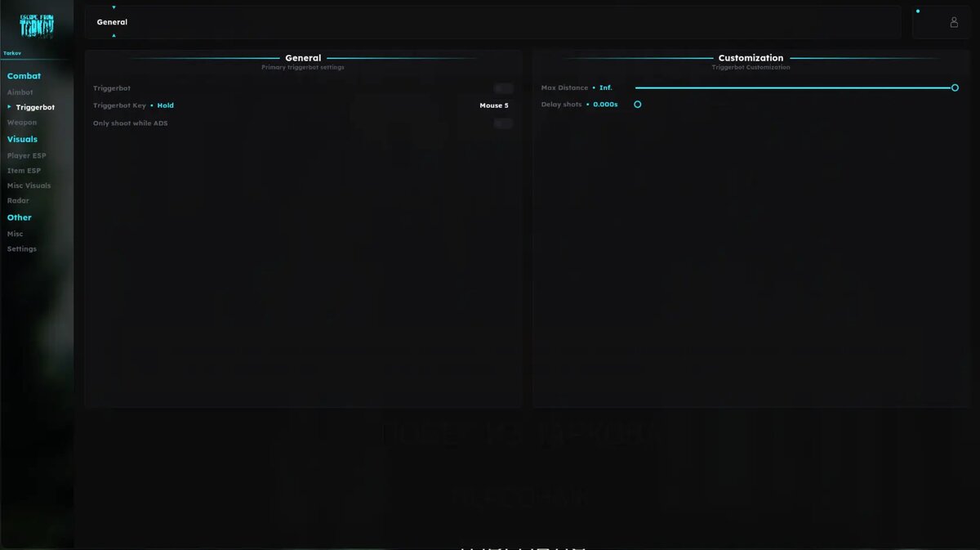Screen dimensions: 980x550
Task: Open the Misc Visuals section
Action: click(29, 186)
